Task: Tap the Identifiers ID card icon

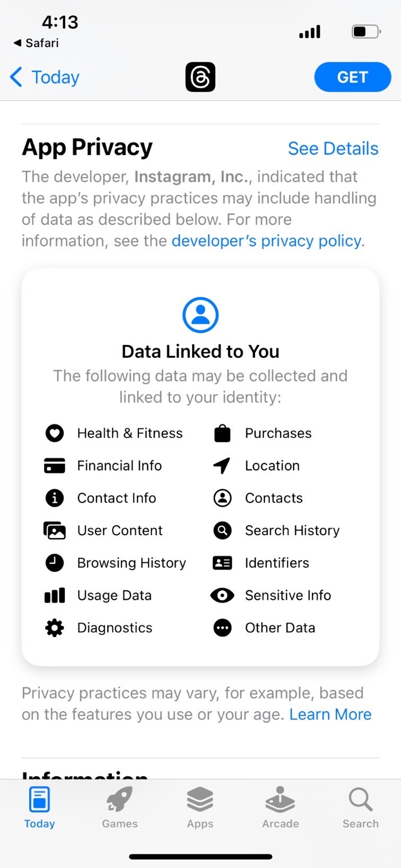Action: click(x=222, y=563)
